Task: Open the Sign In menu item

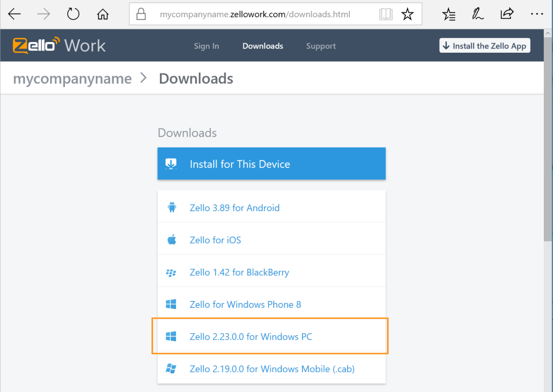Action: pyautogui.click(x=206, y=46)
